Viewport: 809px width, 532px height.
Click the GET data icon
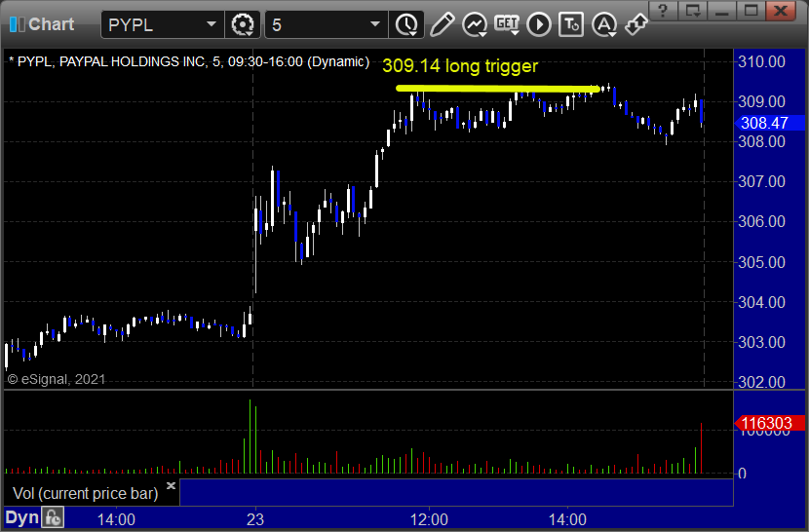tap(507, 24)
